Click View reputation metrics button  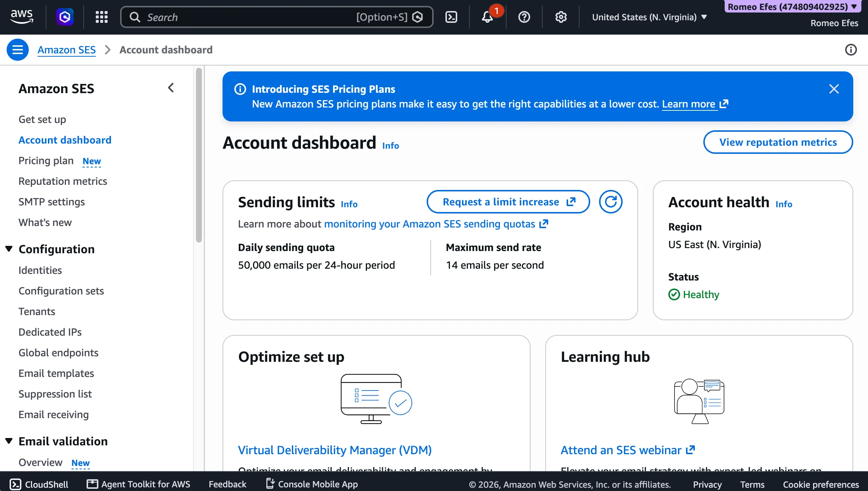(778, 142)
